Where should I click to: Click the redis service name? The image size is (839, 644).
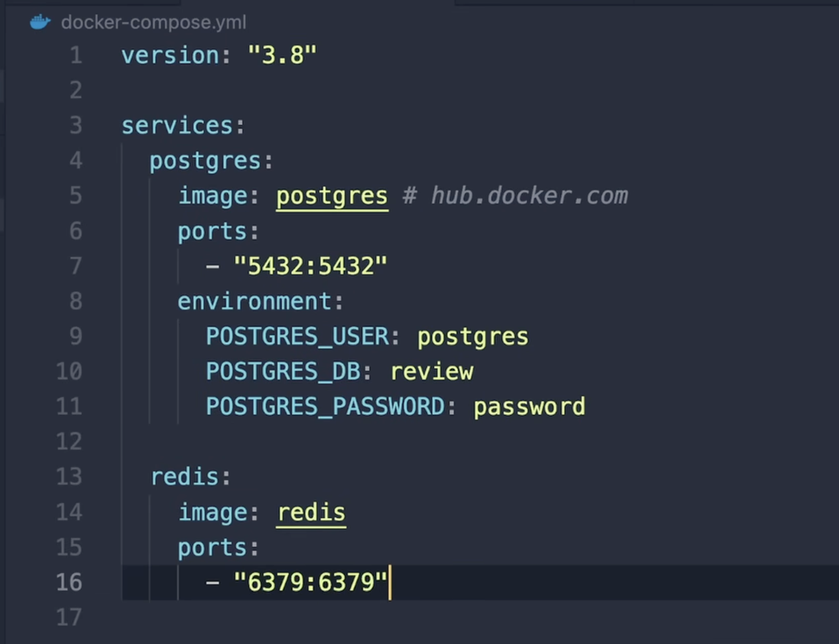(x=189, y=476)
